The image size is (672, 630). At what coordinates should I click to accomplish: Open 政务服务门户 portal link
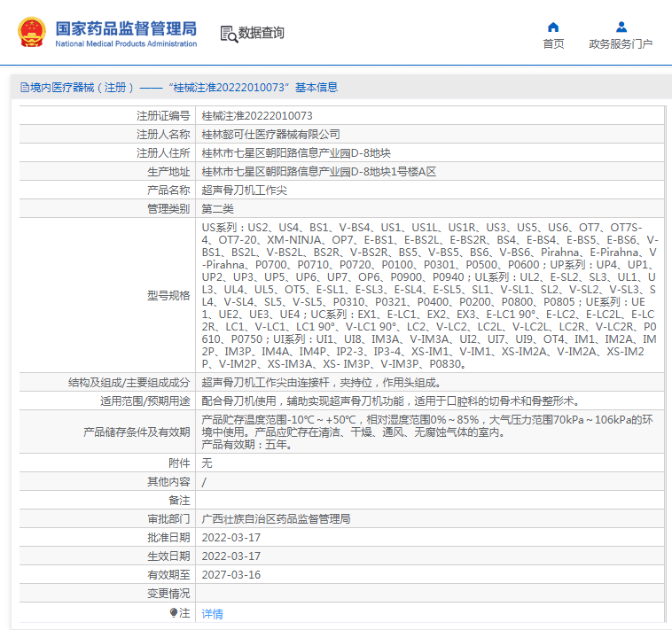tap(621, 43)
